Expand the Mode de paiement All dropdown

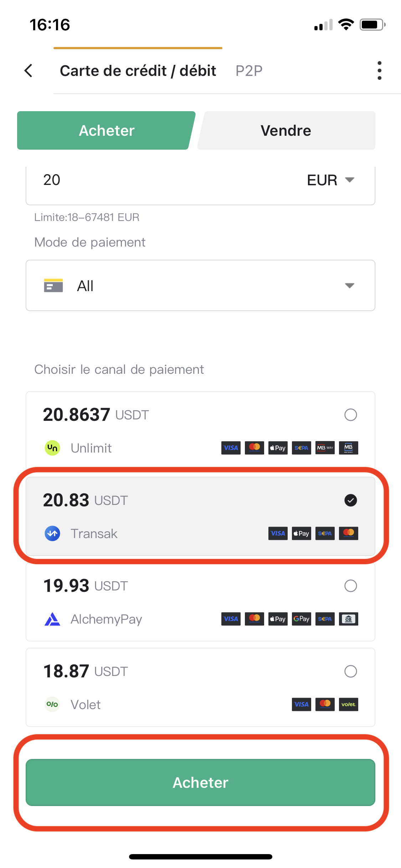pos(200,285)
